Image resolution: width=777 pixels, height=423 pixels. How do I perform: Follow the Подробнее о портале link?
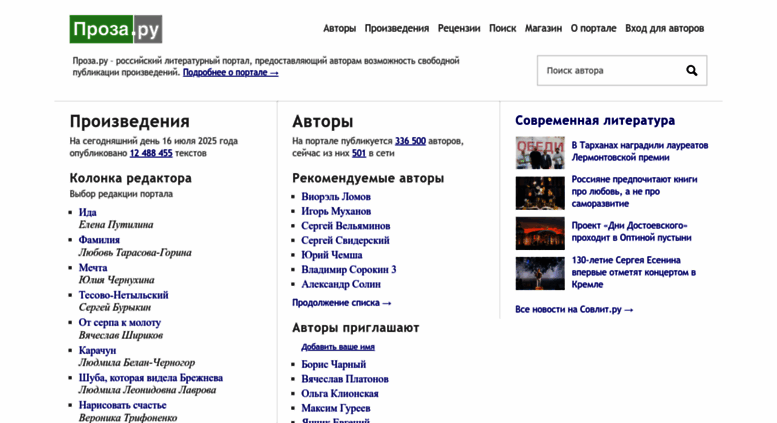click(x=230, y=72)
